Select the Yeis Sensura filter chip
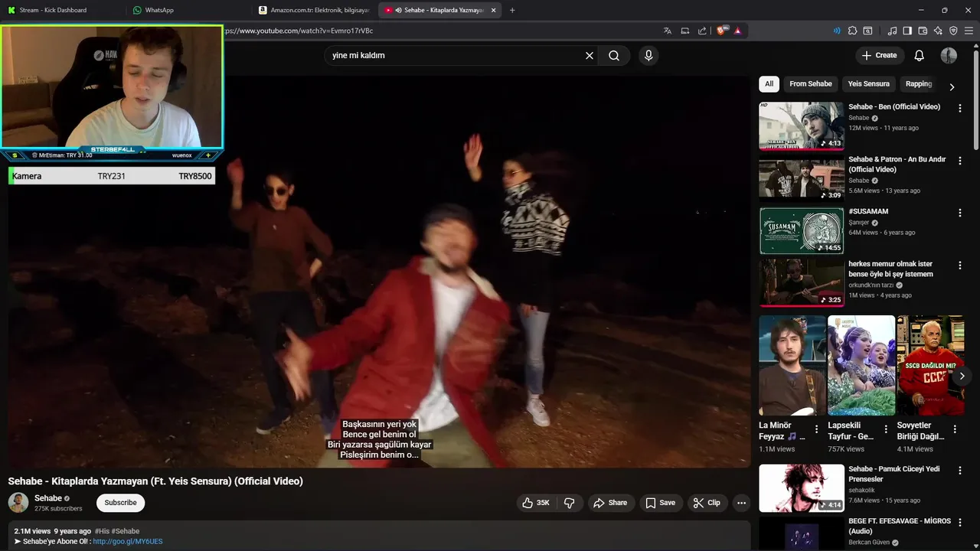 pos(868,84)
